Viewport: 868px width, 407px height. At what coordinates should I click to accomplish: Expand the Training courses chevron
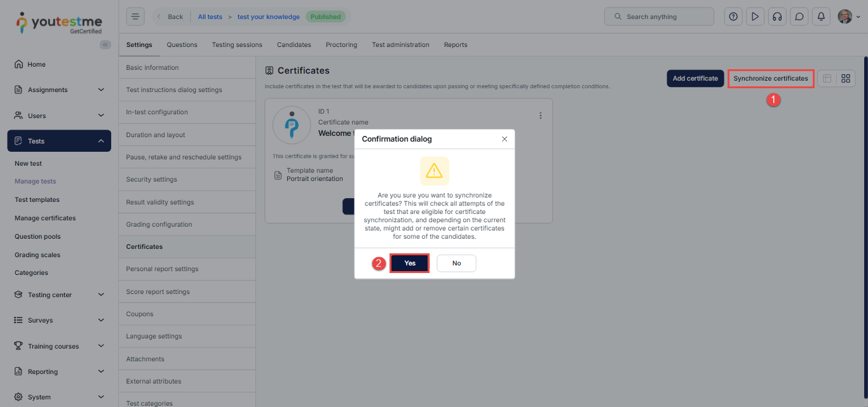coord(101,346)
